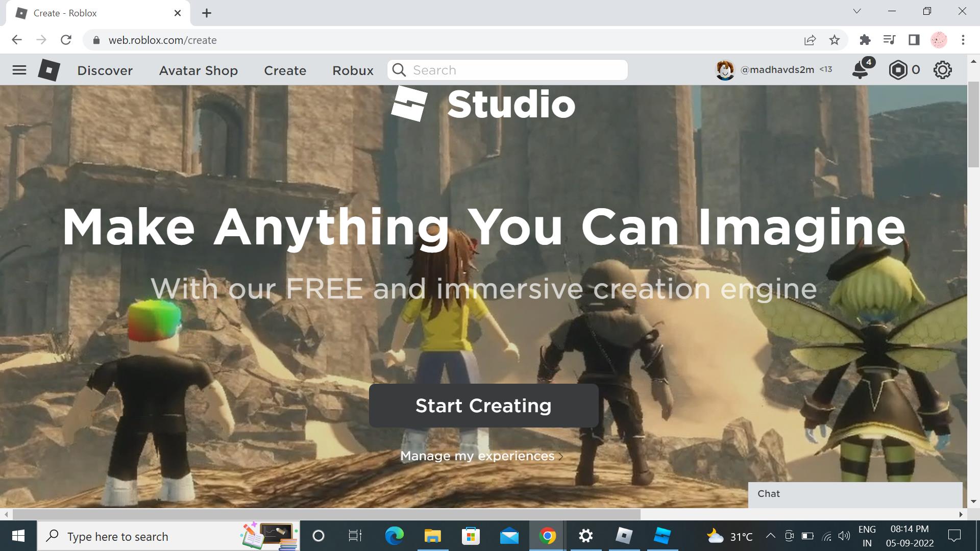Click the search magnifier icon
Image resolution: width=980 pixels, height=551 pixels.
pyautogui.click(x=399, y=70)
